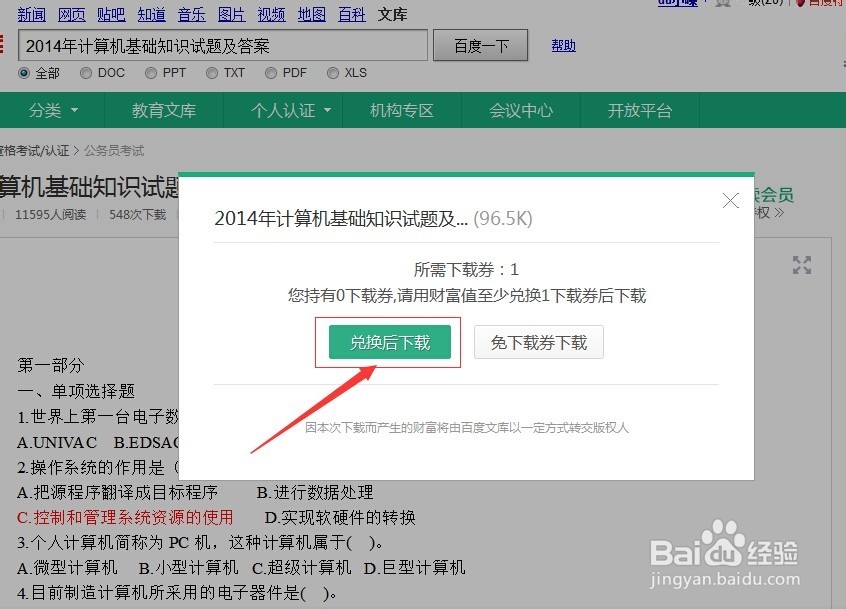Click the option B.小型计算机
This screenshot has height=609, width=846.
coord(188,567)
